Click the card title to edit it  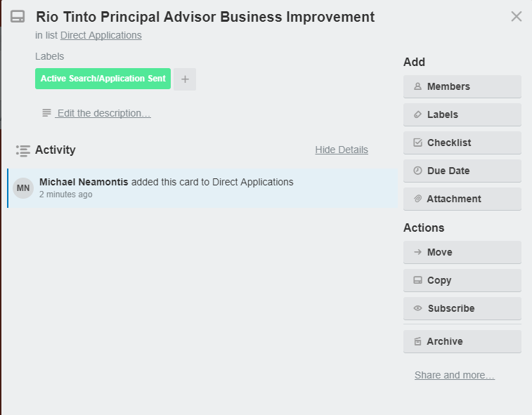tap(205, 17)
